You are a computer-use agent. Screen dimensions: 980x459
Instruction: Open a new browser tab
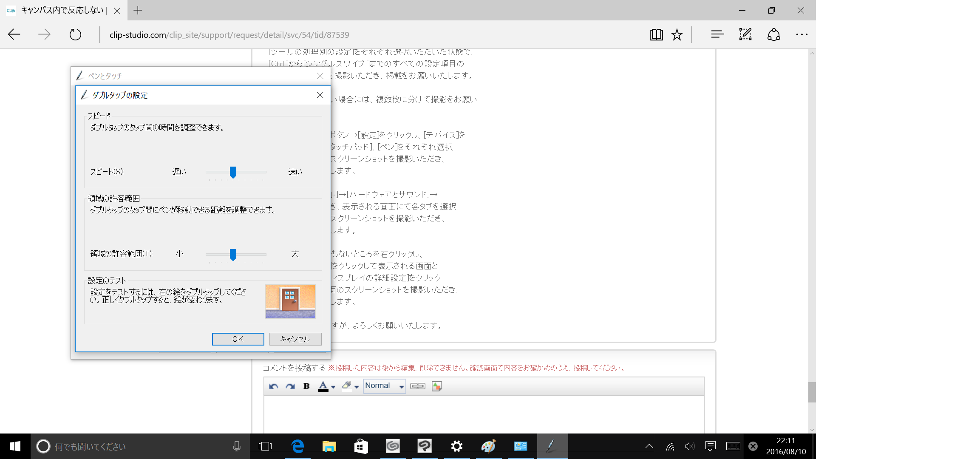[138, 10]
